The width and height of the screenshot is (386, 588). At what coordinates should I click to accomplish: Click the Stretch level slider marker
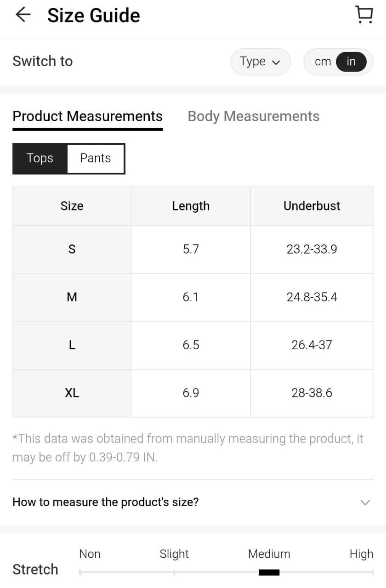(269, 572)
